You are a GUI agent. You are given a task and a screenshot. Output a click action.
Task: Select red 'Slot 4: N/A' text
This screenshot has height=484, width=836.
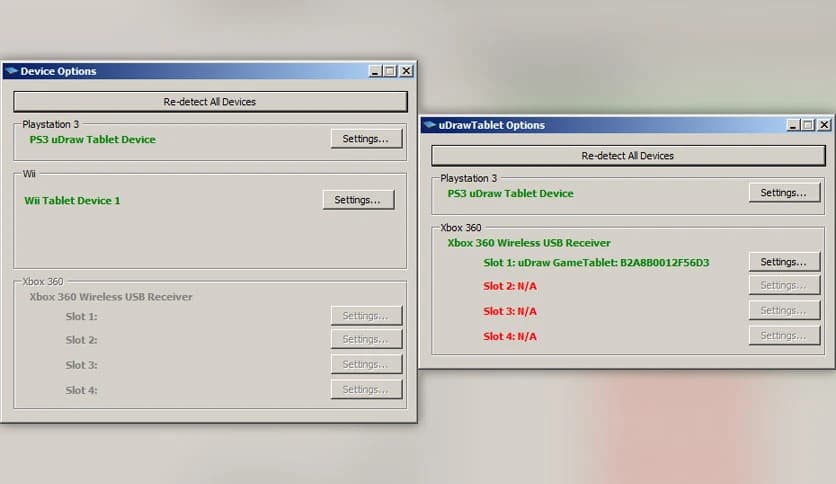(510, 336)
